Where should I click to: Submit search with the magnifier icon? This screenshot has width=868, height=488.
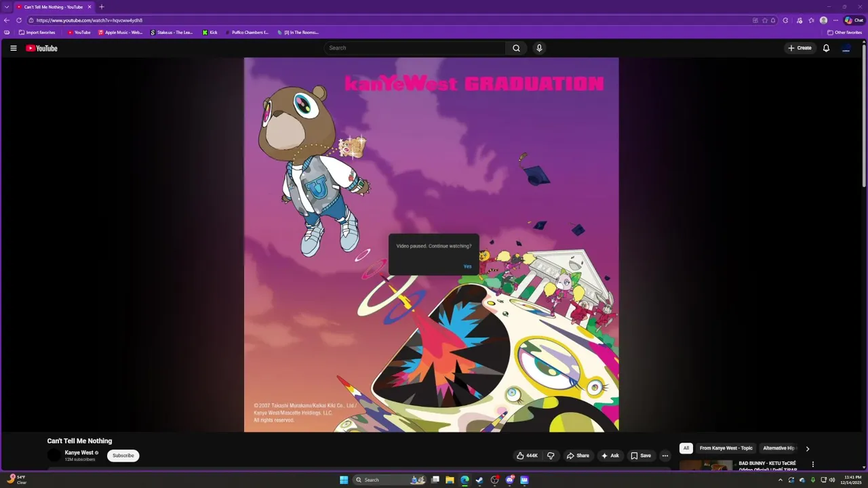[x=516, y=48]
